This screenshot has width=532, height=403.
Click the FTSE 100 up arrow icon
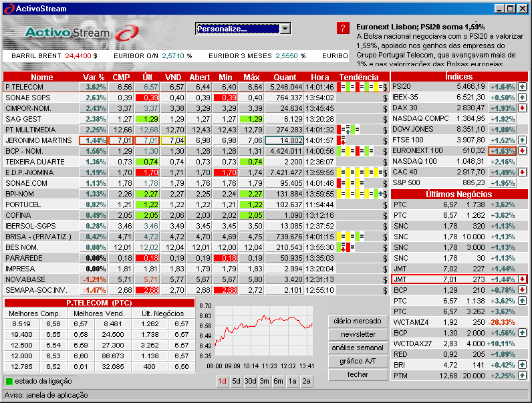click(x=522, y=140)
